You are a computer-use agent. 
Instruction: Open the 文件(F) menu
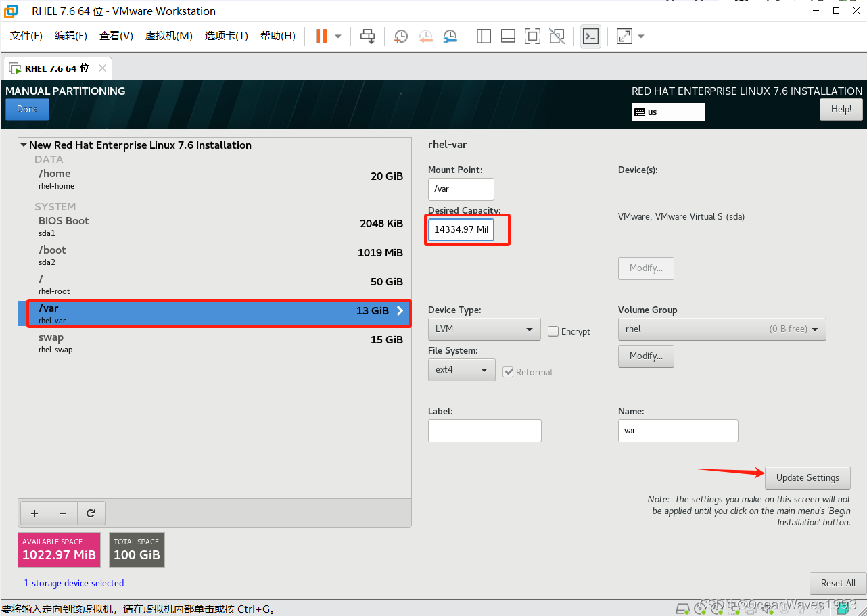26,36
